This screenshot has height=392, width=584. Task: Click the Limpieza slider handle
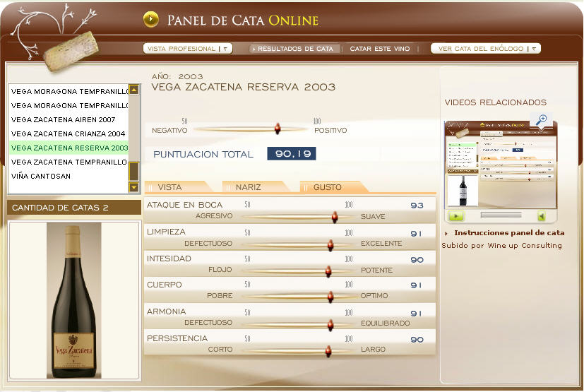(330, 245)
